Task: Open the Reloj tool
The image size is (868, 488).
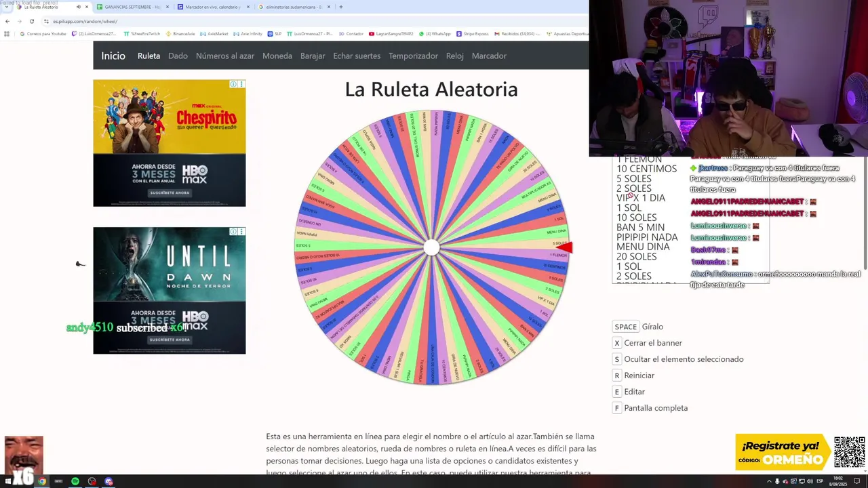Action: pos(455,56)
